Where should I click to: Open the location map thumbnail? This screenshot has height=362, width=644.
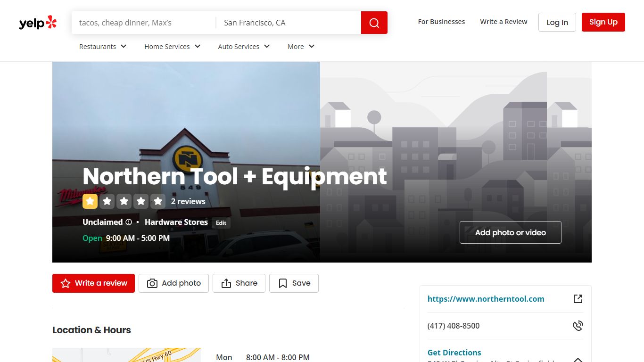pos(126,355)
